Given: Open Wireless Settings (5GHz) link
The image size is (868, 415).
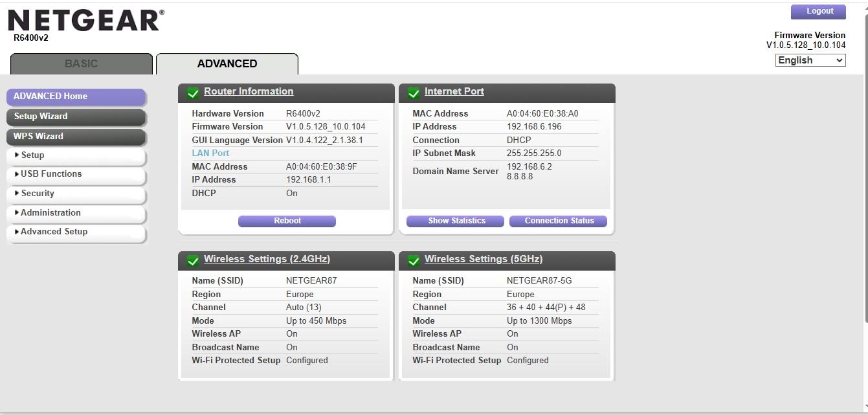Looking at the screenshot, I should click(x=484, y=259).
